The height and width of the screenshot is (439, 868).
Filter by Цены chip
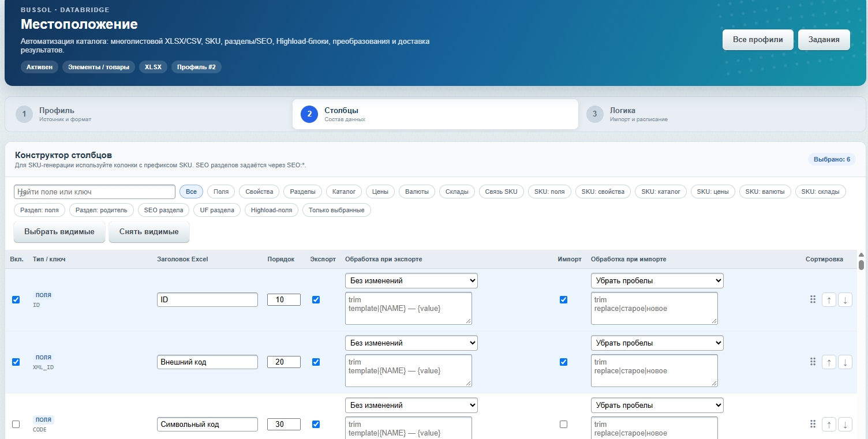[x=380, y=192]
